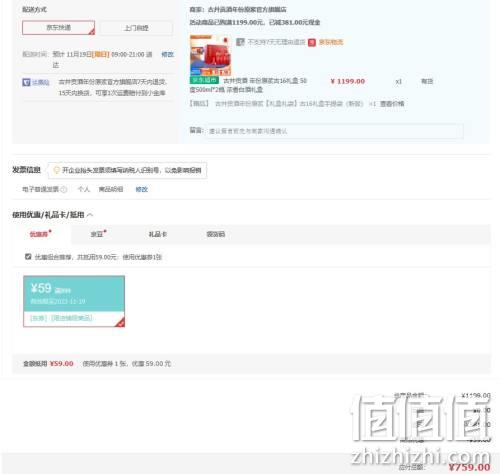Open the 查看价格 link for gift
The height and width of the screenshot is (474, 500).
click(392, 104)
